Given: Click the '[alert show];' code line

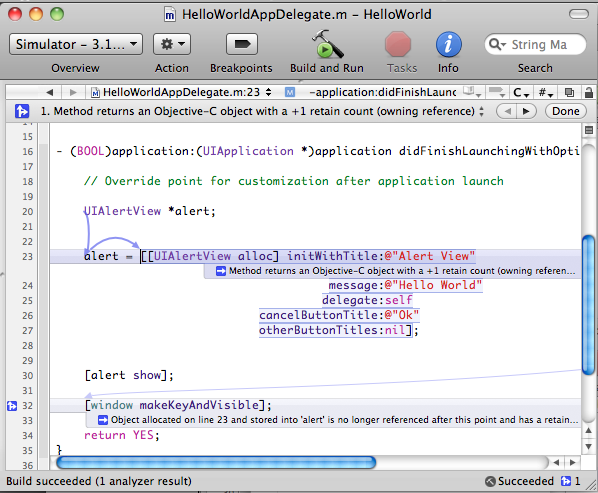Looking at the screenshot, I should point(129,375).
